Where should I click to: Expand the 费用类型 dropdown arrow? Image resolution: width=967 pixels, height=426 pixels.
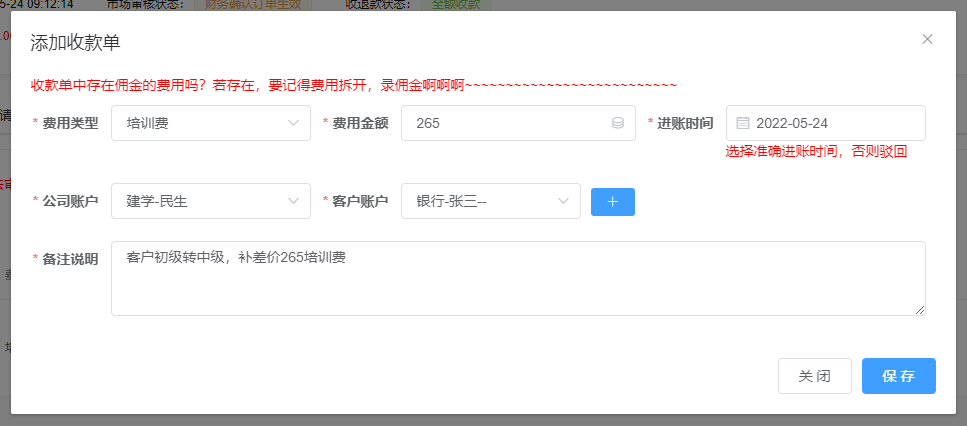tap(293, 123)
